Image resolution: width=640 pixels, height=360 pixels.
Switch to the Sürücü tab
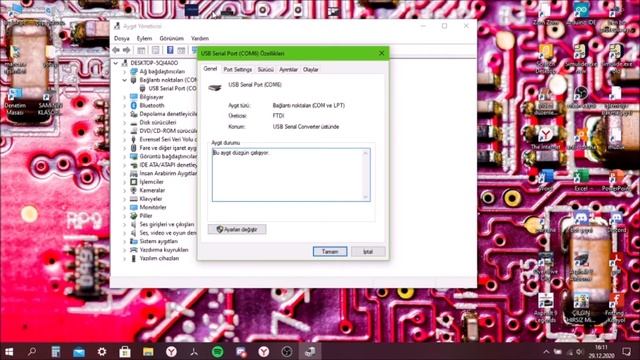pyautogui.click(x=265, y=70)
